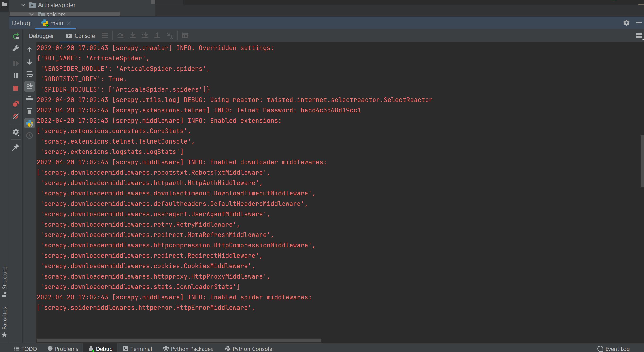The image size is (644, 352).
Task: Toggle the Python debug command prompt
Action: pos(29,123)
